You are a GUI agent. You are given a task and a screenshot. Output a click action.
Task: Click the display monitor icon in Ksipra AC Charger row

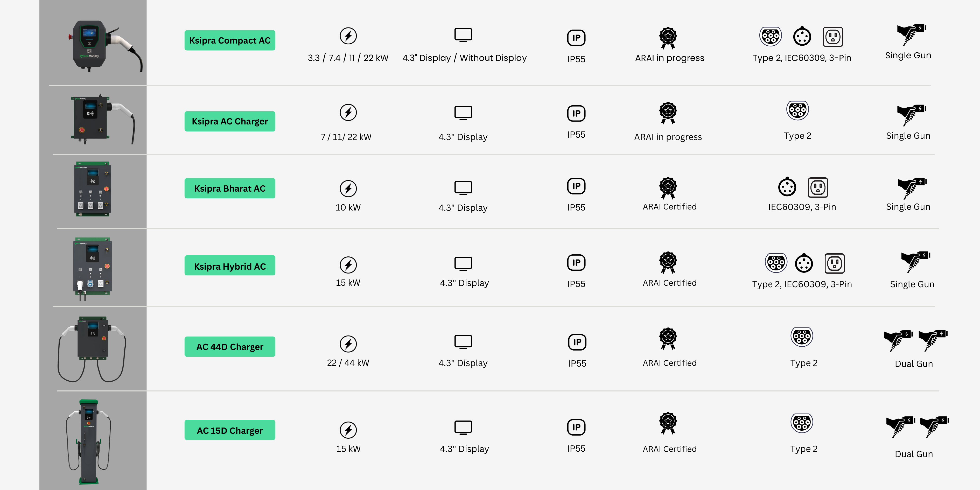click(x=463, y=113)
